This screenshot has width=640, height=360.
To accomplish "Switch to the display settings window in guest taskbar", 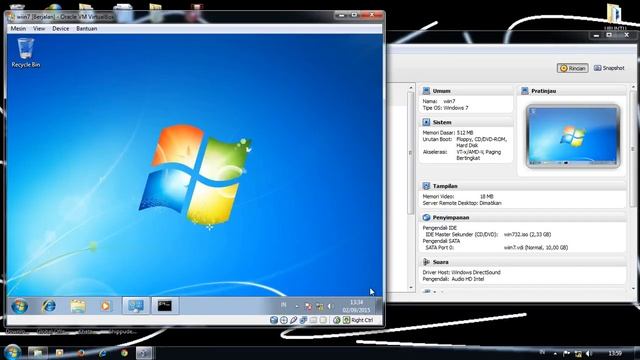I will click(136, 306).
